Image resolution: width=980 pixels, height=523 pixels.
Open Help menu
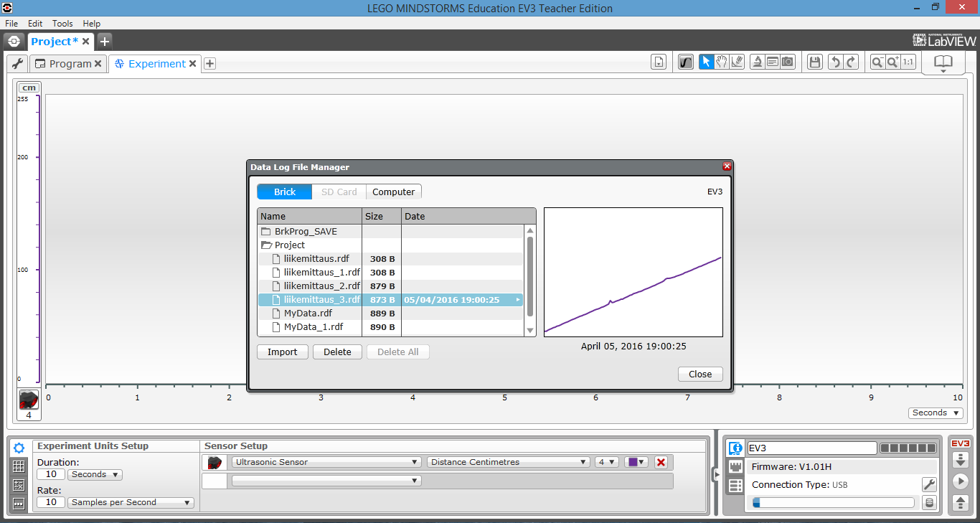pos(92,24)
